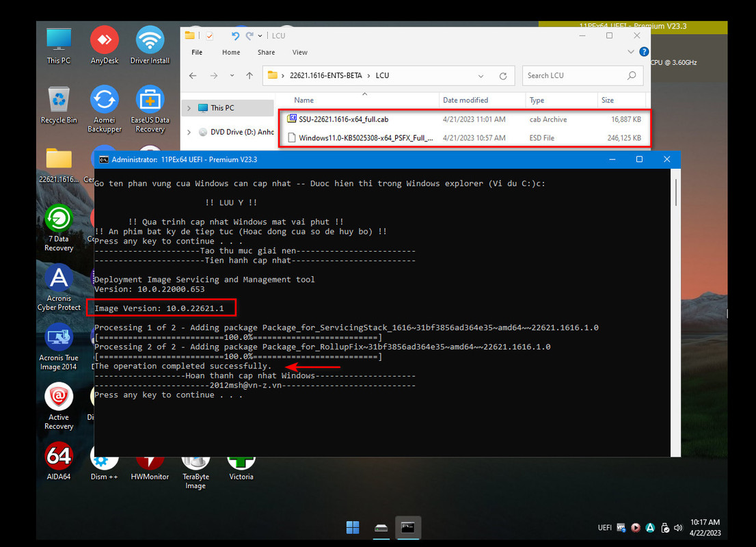Go back in Explorer navigation

[193, 75]
